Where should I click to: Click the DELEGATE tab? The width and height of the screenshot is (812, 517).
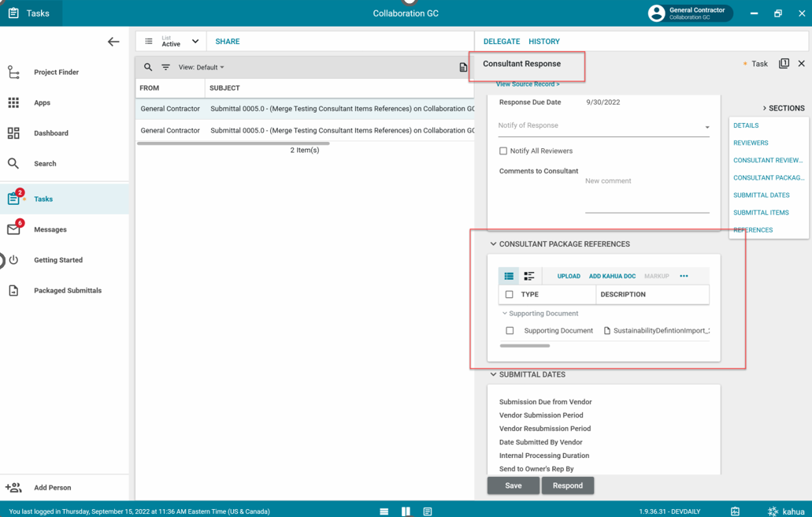[x=501, y=42]
